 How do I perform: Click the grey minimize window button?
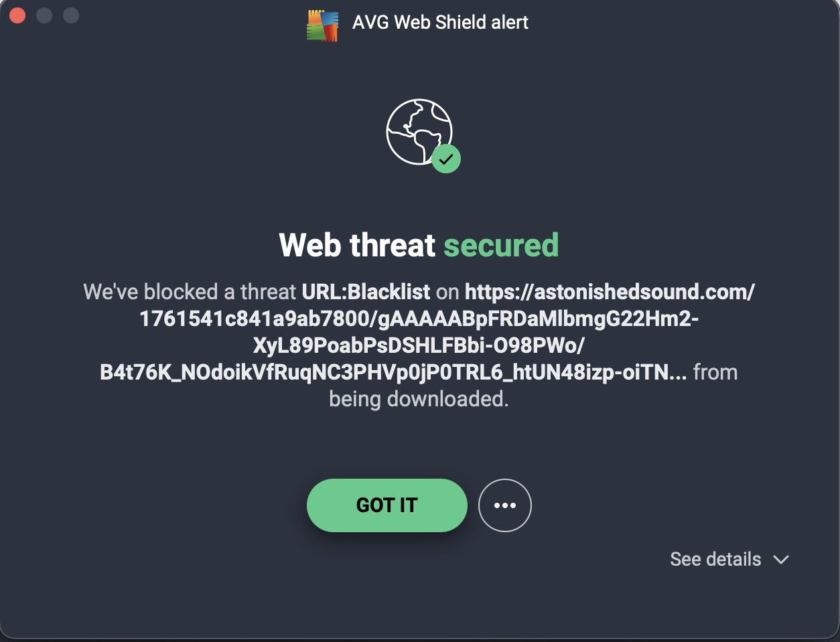pos(44,15)
